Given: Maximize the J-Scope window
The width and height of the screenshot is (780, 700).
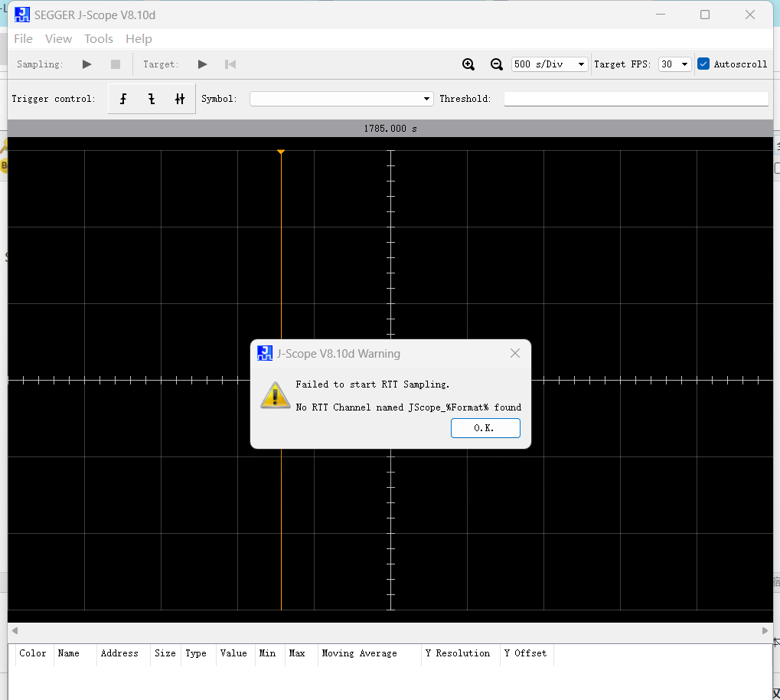Looking at the screenshot, I should point(705,15).
